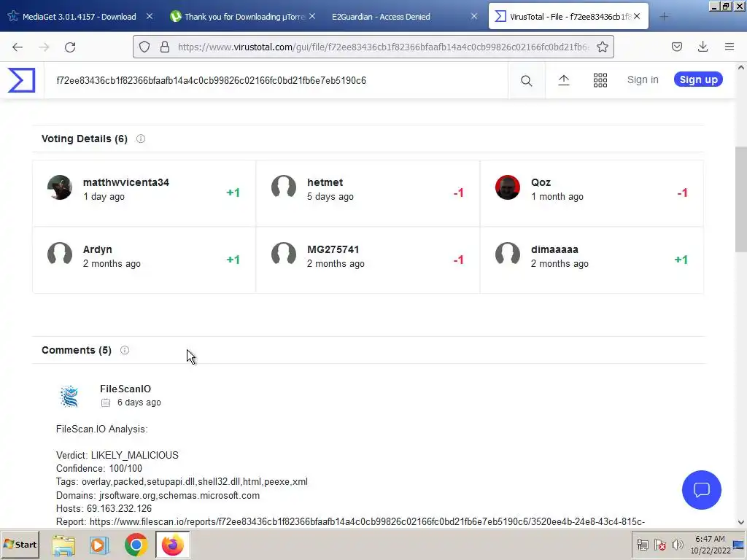
Task: Click the VirusTotal hash search field
Action: [276, 80]
